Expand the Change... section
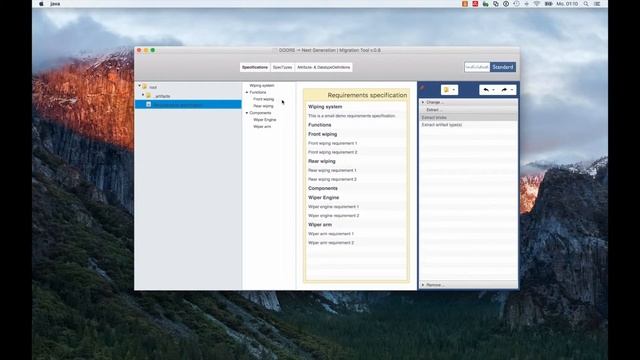The image size is (640, 360). pos(468,102)
